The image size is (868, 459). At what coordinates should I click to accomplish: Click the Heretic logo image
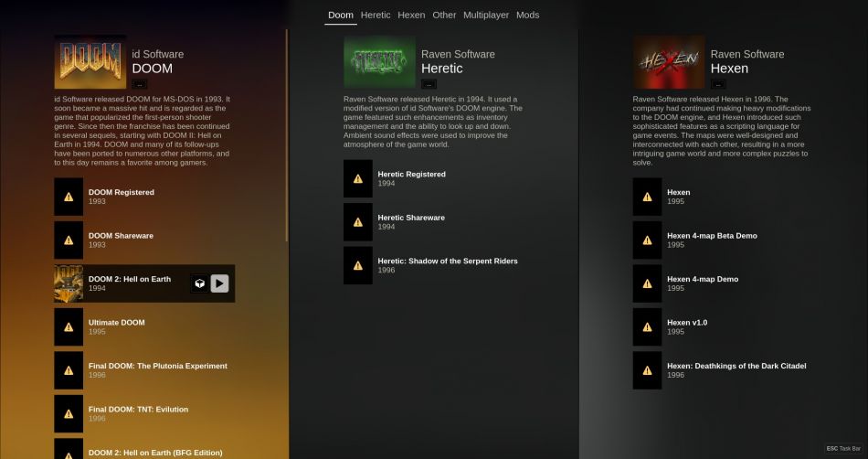380,62
